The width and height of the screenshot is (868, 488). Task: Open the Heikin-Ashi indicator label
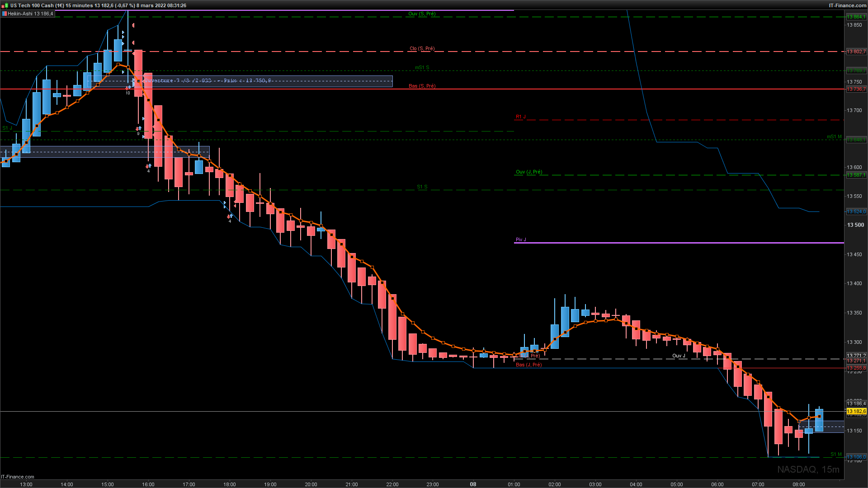point(30,14)
